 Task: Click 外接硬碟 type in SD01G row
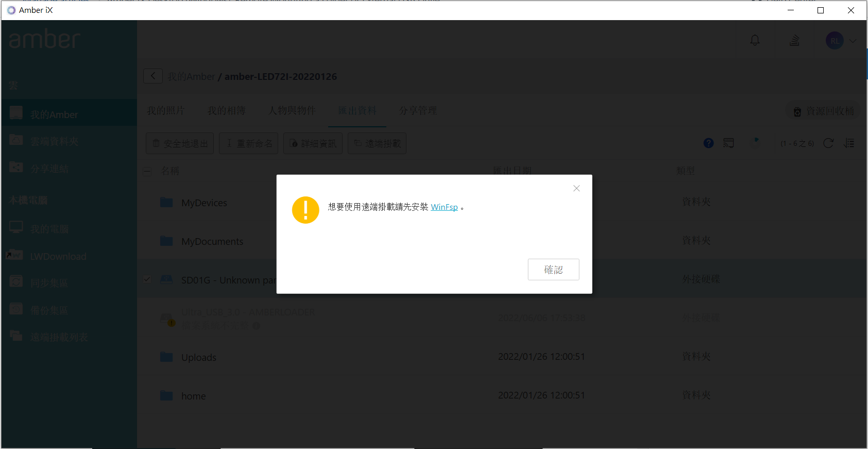701,279
